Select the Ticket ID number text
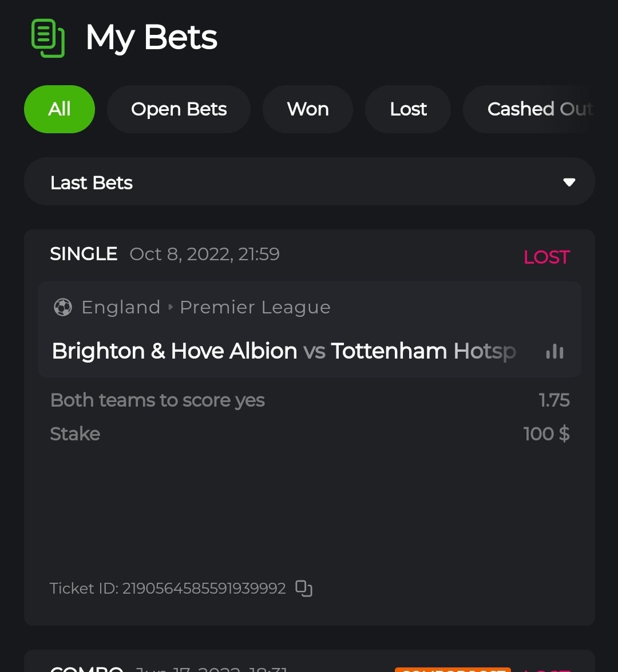 [x=204, y=589]
